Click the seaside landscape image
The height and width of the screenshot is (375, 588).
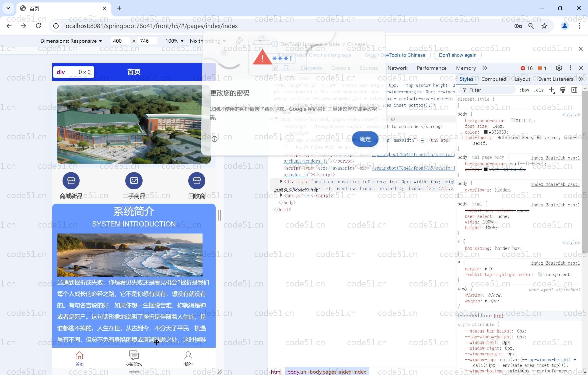point(130,255)
